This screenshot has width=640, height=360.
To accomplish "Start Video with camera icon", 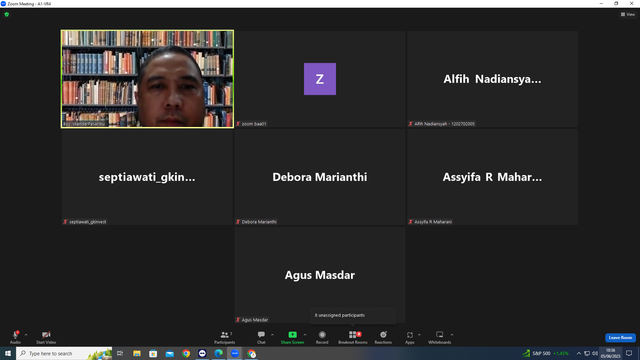I will tap(46, 337).
